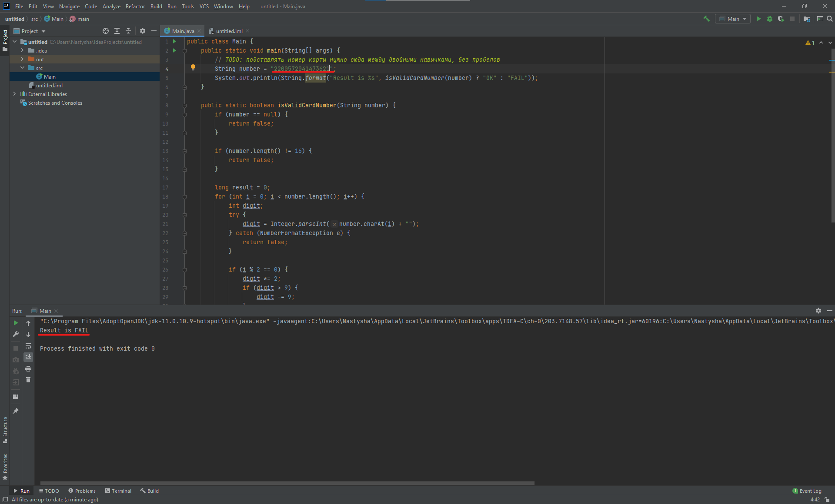Expand the External Libraries node
This screenshot has height=504, width=835.
click(14, 94)
